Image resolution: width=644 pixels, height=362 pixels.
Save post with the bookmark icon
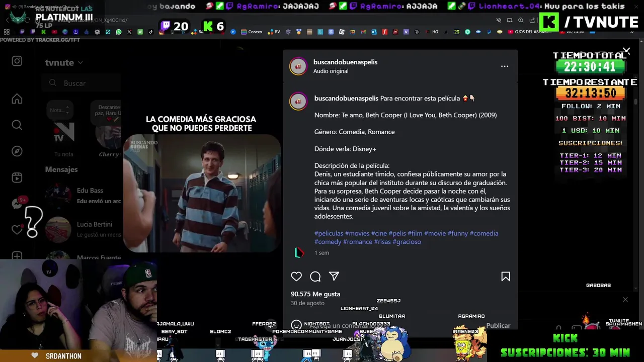(506, 277)
